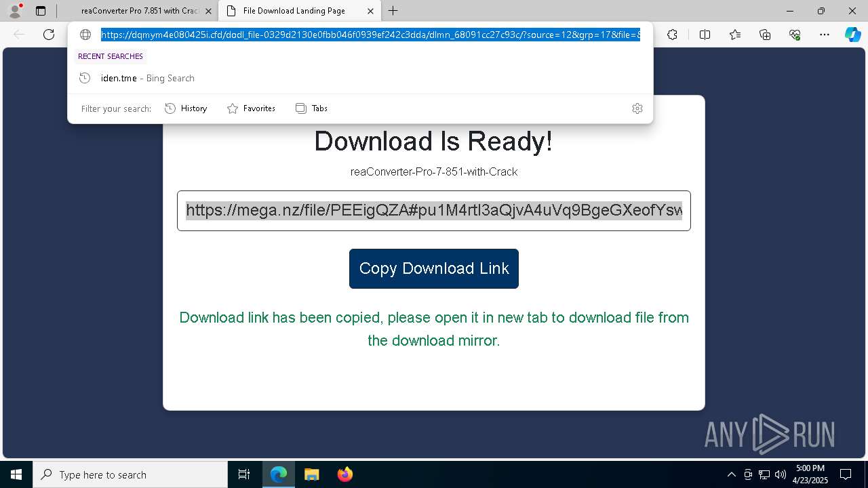Click the taskbar search box

[130, 474]
